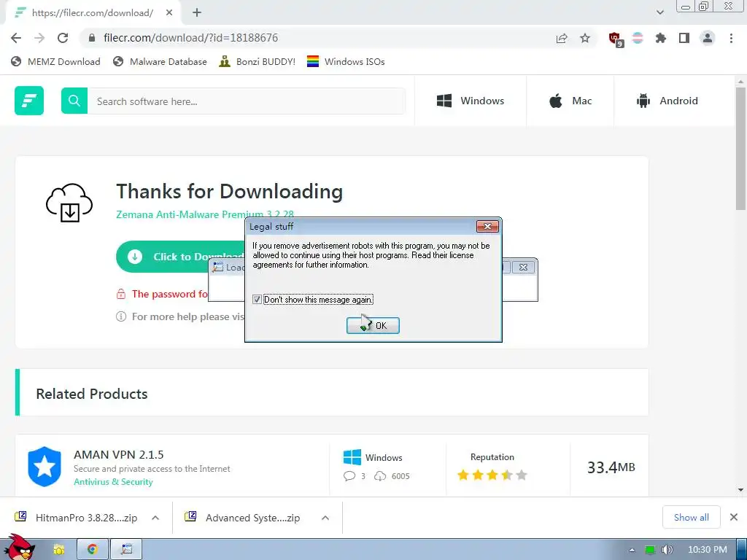Click the AMAN VPN shield icon
Screen dimensions: 747x560
click(x=44, y=467)
